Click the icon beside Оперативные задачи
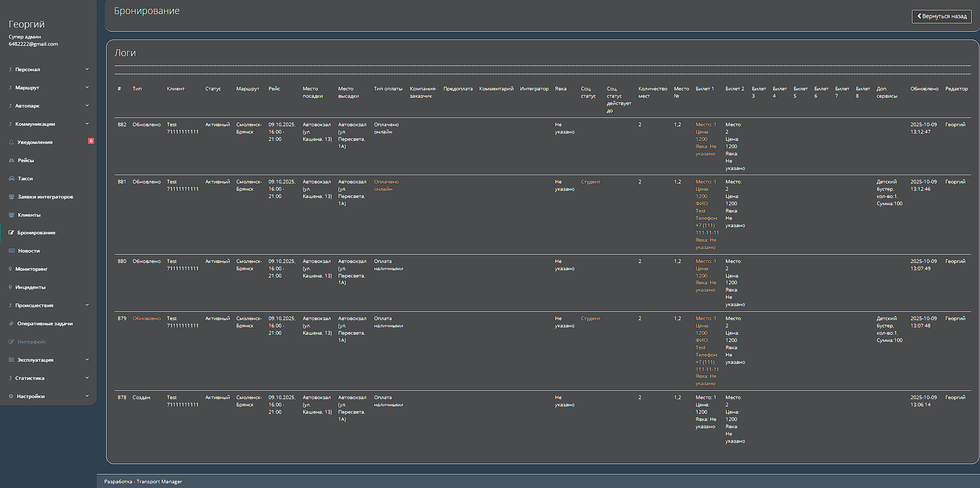The width and height of the screenshot is (980, 488). click(x=11, y=324)
